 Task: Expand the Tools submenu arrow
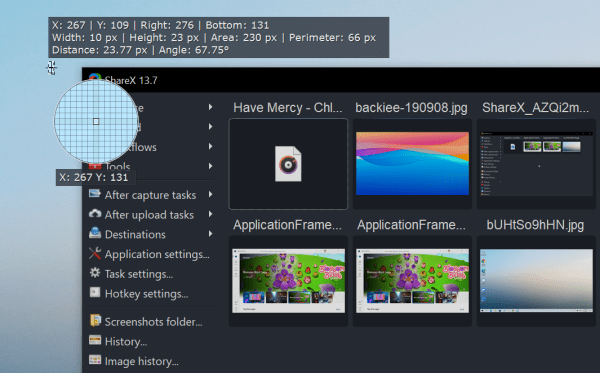click(210, 166)
